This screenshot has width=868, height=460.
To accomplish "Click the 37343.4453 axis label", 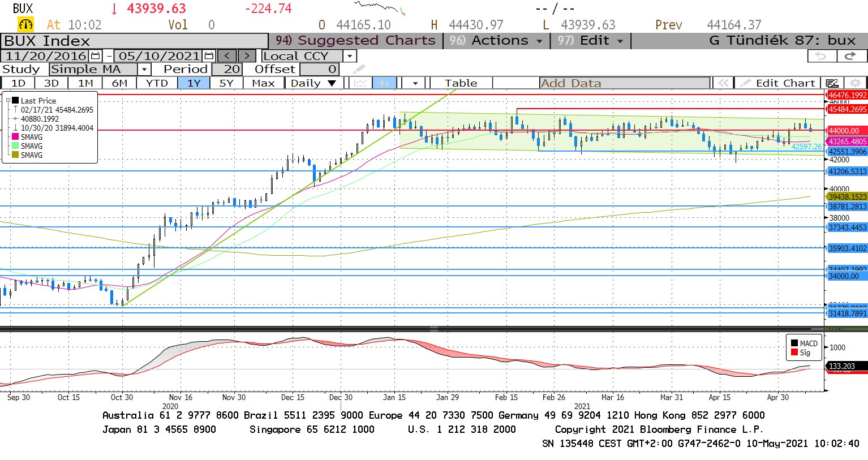I will (847, 227).
